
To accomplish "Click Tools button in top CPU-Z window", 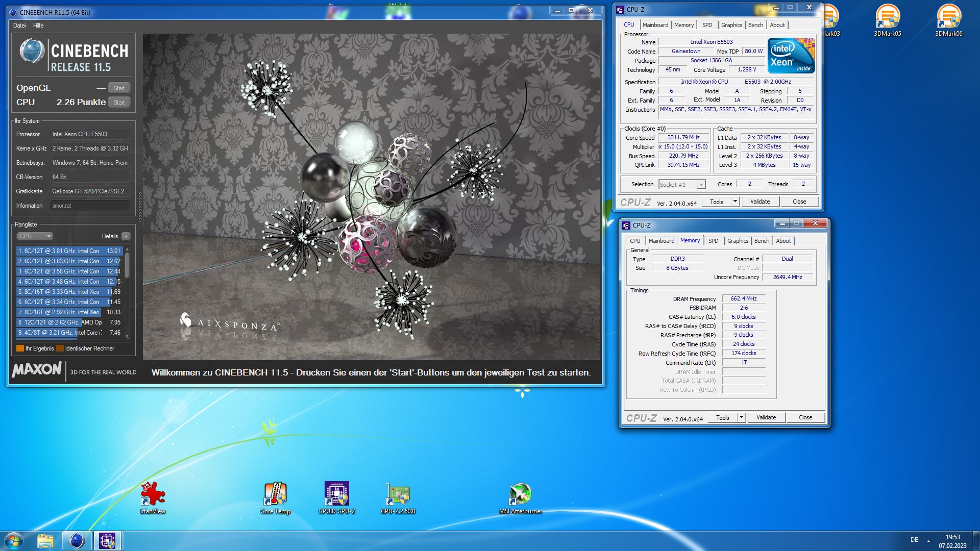I will [x=717, y=202].
